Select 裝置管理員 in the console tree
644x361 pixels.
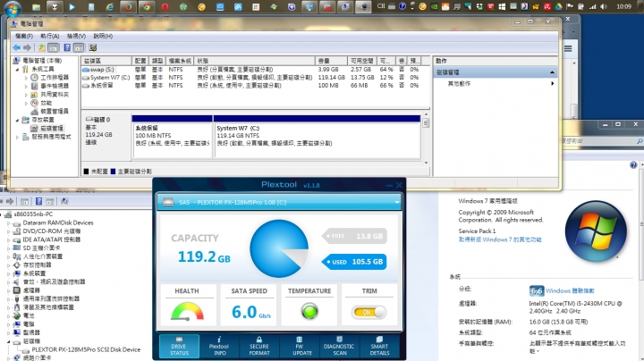coord(55,111)
